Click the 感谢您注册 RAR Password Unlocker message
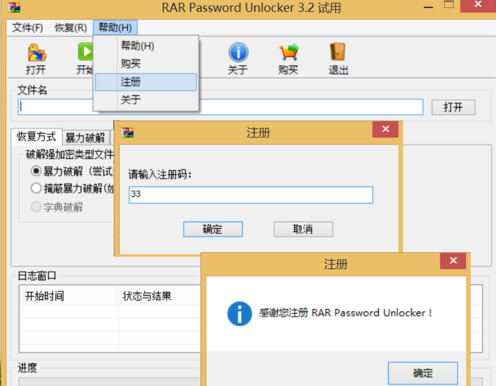Screen dimensions: 496x386 [x=345, y=313]
